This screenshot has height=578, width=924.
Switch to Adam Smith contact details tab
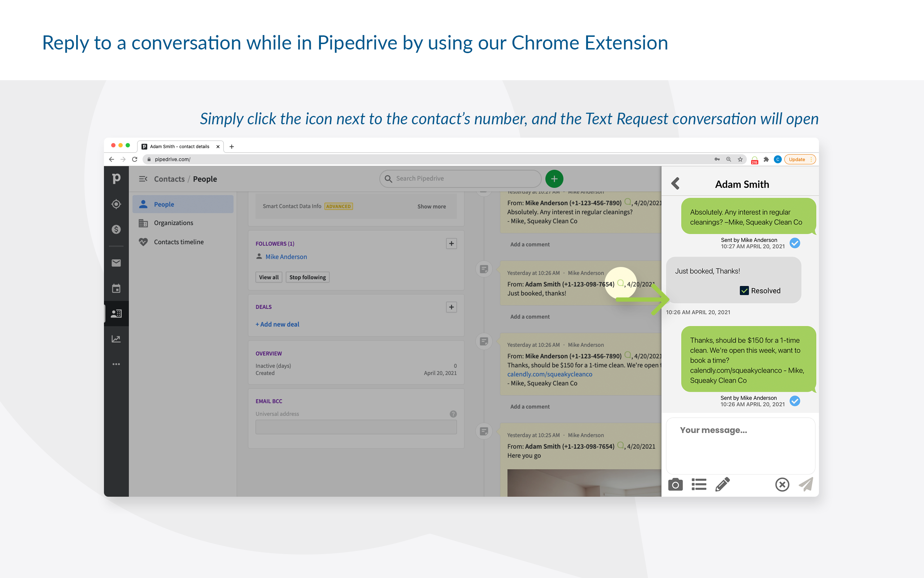[x=180, y=146]
